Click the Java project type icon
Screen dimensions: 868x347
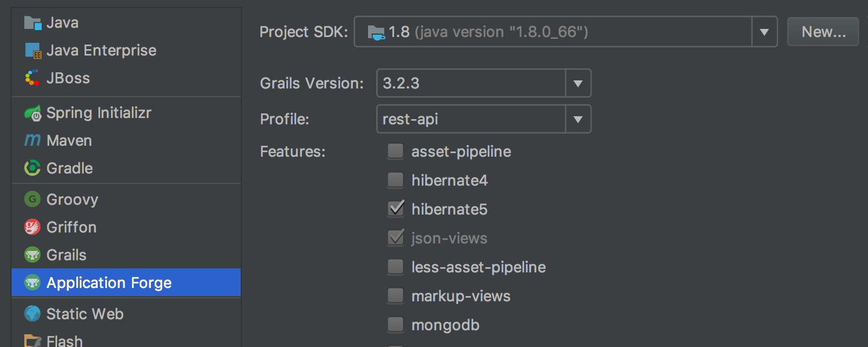(x=32, y=23)
